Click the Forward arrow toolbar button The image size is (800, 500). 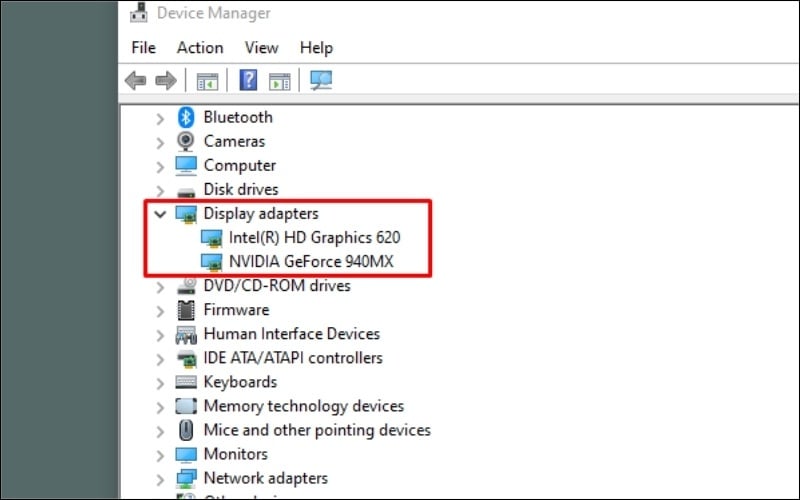click(165, 80)
